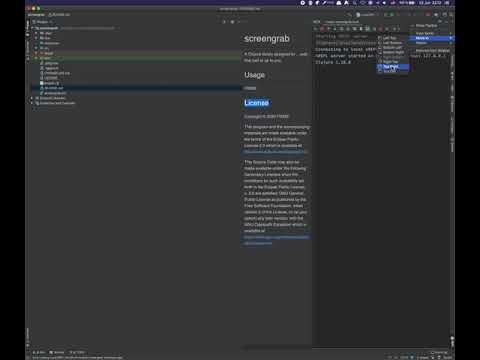Click the highlighted License heading in preview
Screen dimensions: 480x360
point(256,103)
